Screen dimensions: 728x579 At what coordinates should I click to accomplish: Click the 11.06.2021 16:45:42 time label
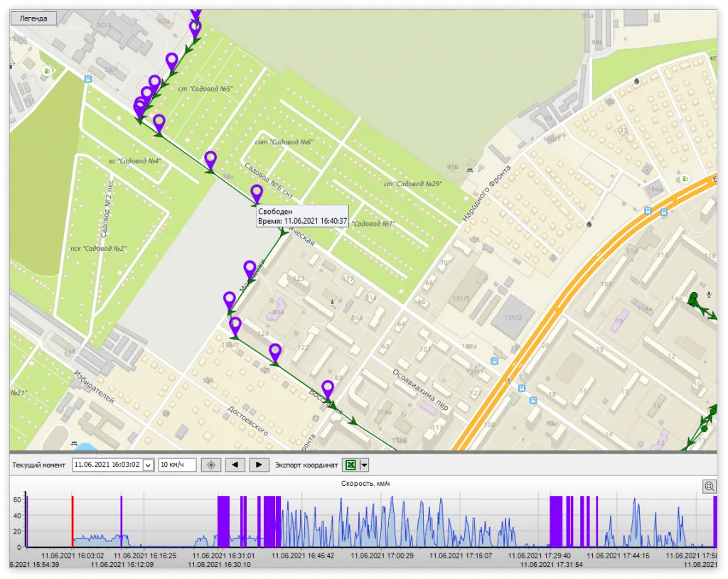303,556
